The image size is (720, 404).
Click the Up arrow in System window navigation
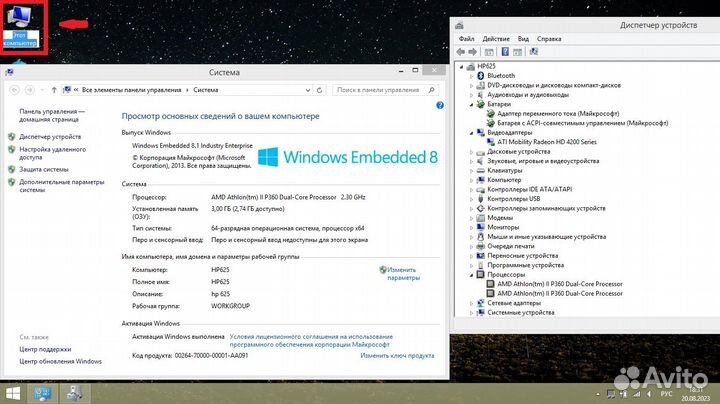point(54,90)
